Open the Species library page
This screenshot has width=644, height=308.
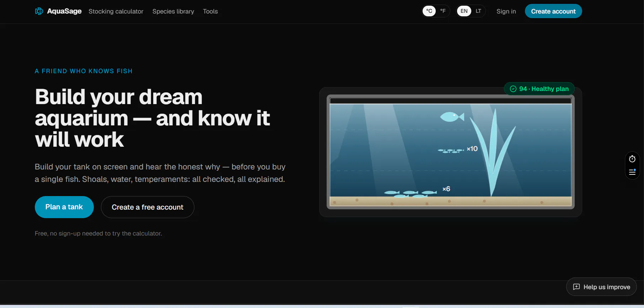(x=173, y=11)
